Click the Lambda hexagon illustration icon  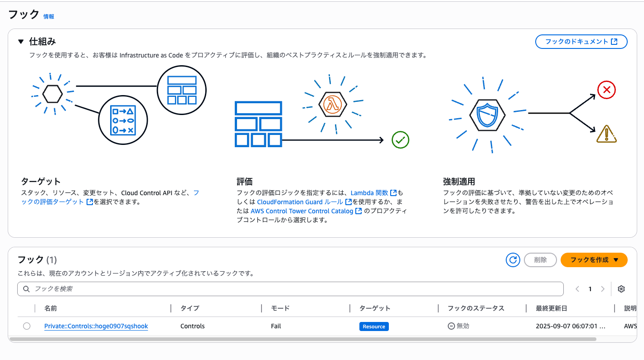(x=333, y=105)
